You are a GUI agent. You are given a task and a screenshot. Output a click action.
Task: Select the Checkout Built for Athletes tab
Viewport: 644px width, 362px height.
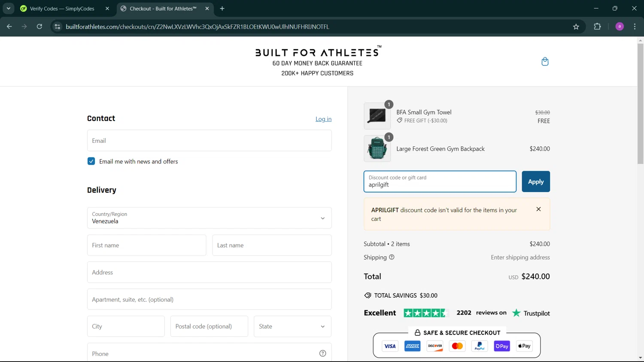[x=163, y=9]
